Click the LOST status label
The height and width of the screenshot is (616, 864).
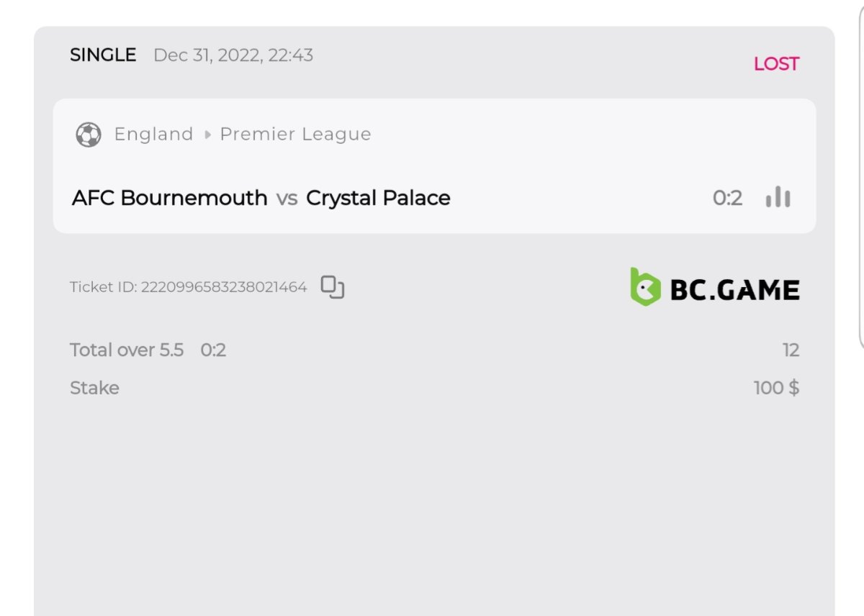pyautogui.click(x=776, y=64)
